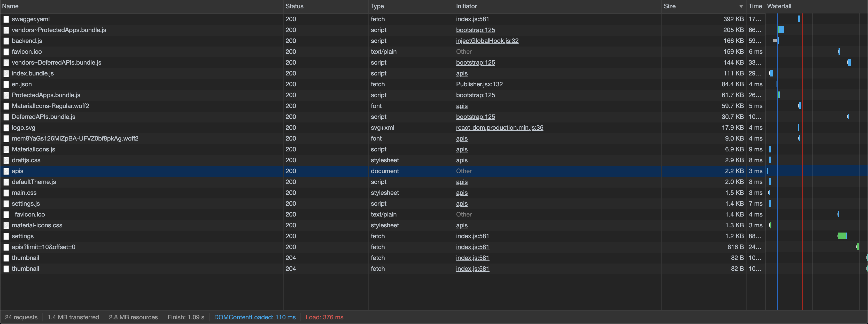868x324 pixels.
Task: Open the bootstrap:125 initiator link
Action: [475, 30]
